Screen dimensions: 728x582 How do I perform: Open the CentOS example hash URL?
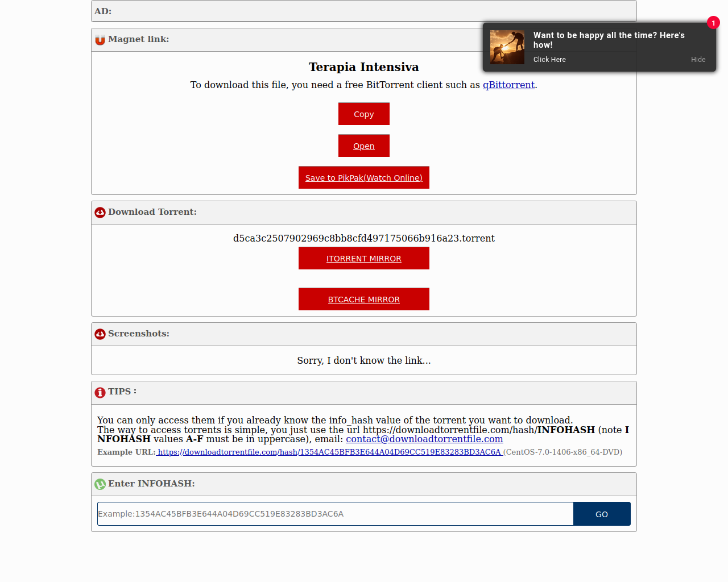coord(329,452)
